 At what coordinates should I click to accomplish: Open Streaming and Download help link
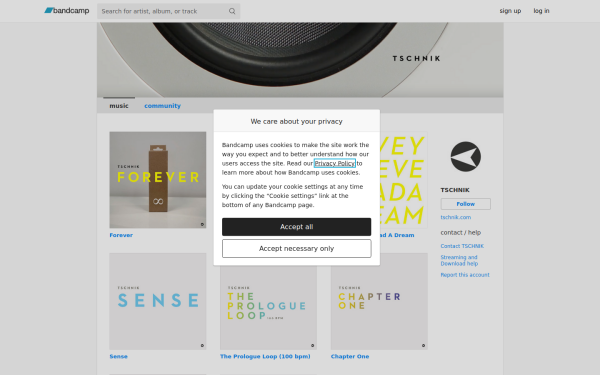tap(459, 261)
